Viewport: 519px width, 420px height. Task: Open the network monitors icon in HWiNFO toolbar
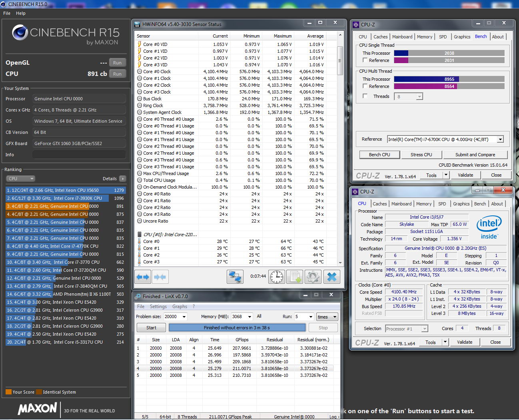235,277
